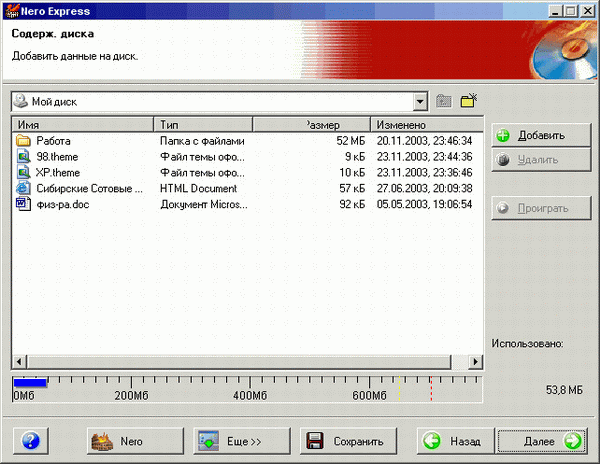Click the 92 кБ size cell
Viewport: 600px width, 464px height.
point(352,204)
